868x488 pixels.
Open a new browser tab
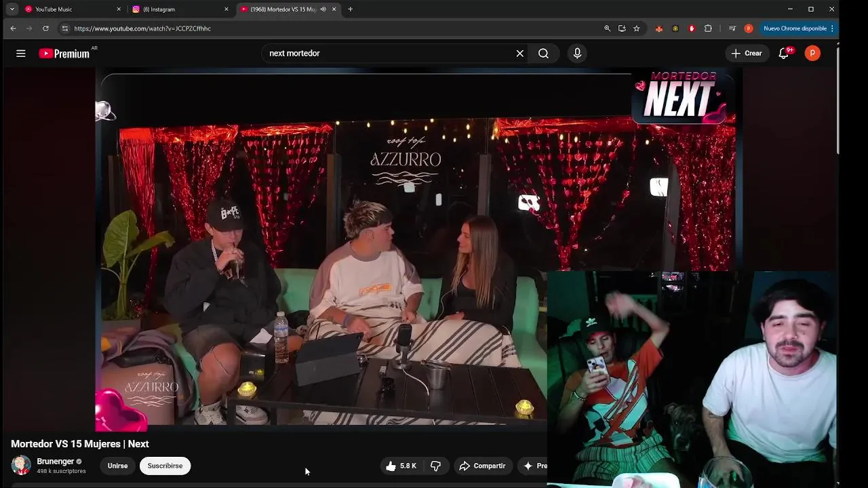pos(350,9)
